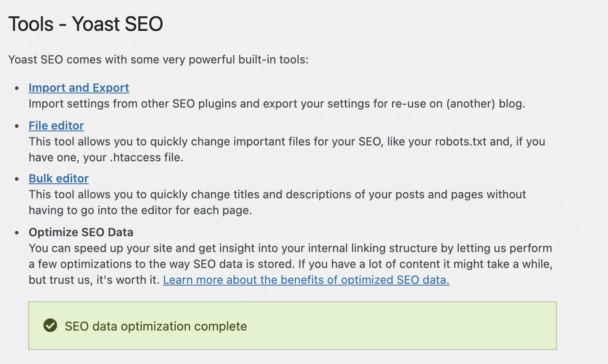
Task: Click the robots.txt mention in File editor description
Action: click(x=462, y=141)
